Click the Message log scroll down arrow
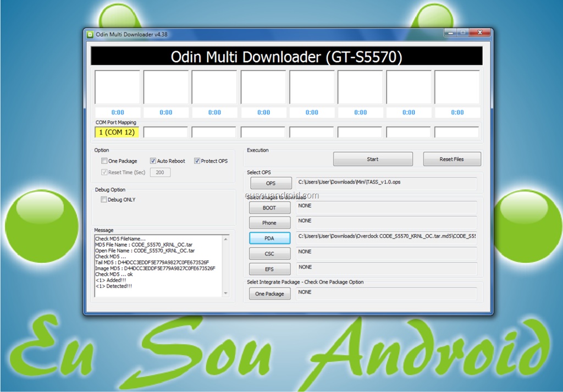 point(226,293)
